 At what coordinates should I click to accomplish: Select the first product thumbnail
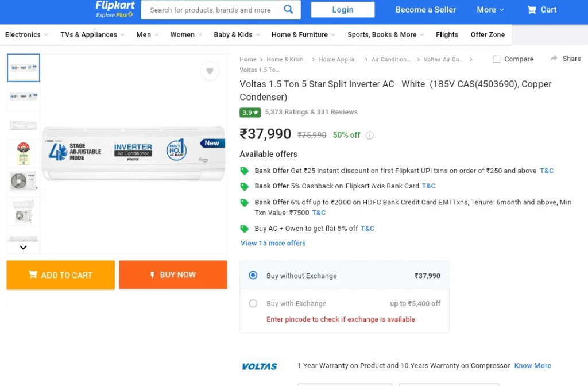point(23,68)
